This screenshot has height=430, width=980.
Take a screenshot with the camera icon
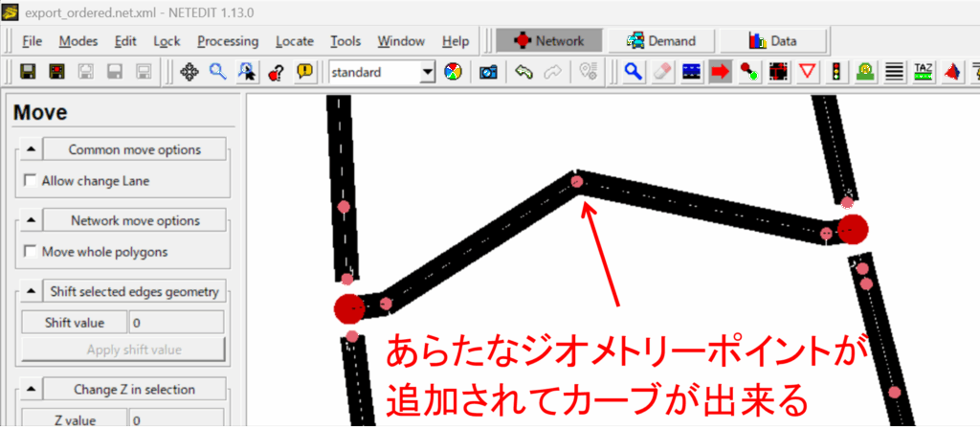(488, 72)
